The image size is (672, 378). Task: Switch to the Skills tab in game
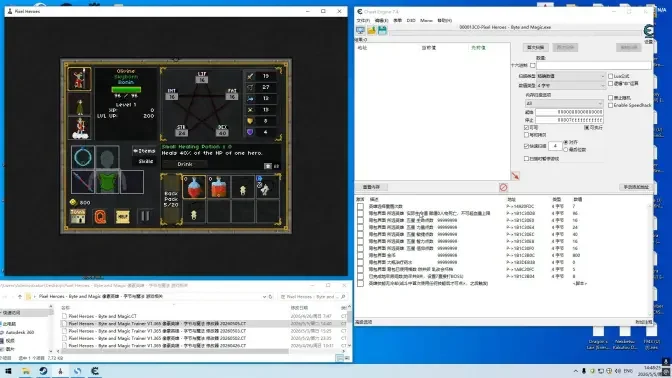[x=145, y=161]
